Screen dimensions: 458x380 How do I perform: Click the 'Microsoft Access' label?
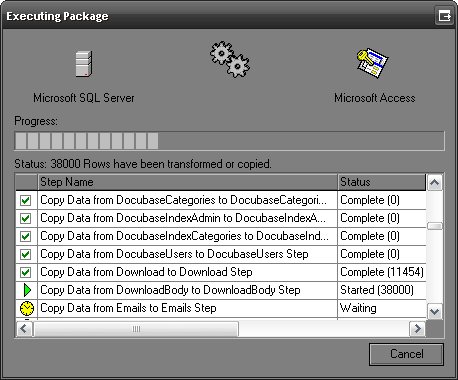(x=375, y=98)
